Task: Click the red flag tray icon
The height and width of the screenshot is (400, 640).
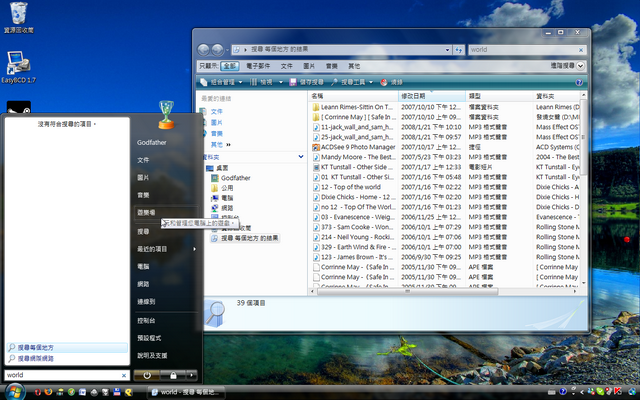Action: (x=618, y=392)
